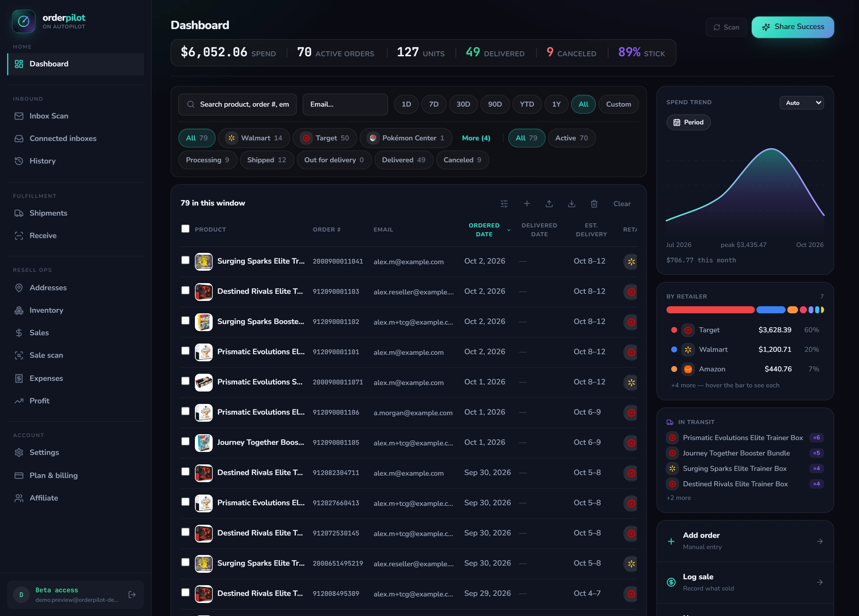Screen dimensions: 859x616
Task: Open the Auto dropdown in Spend Trend
Action: click(x=802, y=102)
